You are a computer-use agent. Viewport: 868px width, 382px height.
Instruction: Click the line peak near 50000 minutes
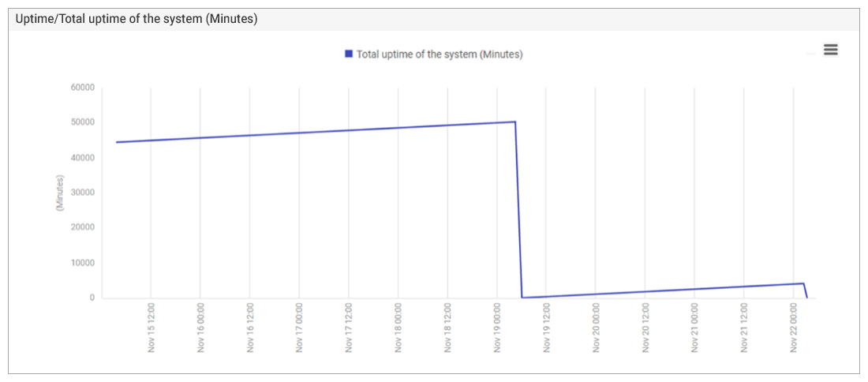point(515,122)
